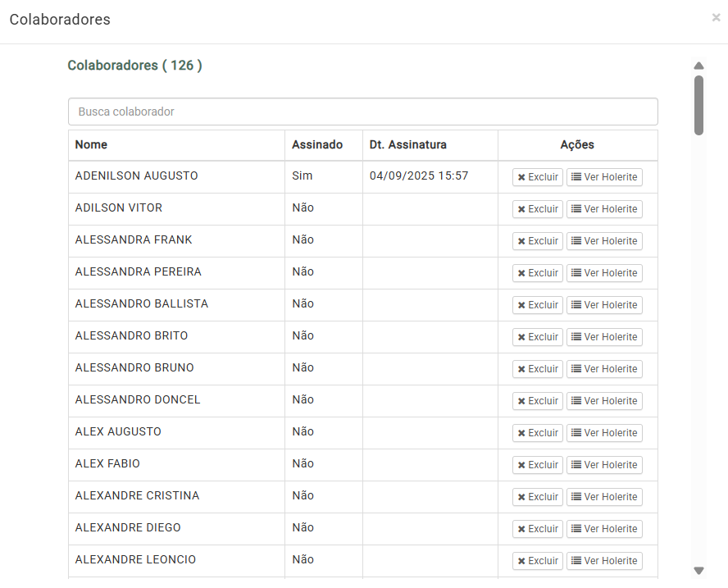728x588 pixels.
Task: Click Excluir next to ALEX FABIO
Action: coord(537,465)
